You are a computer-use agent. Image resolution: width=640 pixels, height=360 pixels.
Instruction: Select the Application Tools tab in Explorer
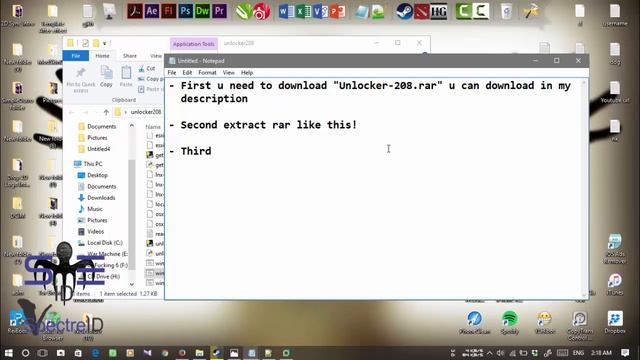coord(193,44)
